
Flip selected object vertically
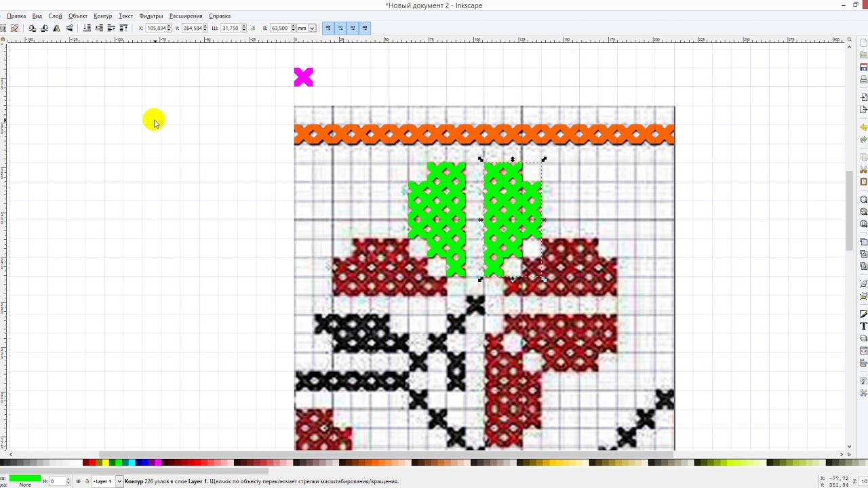pyautogui.click(x=69, y=28)
